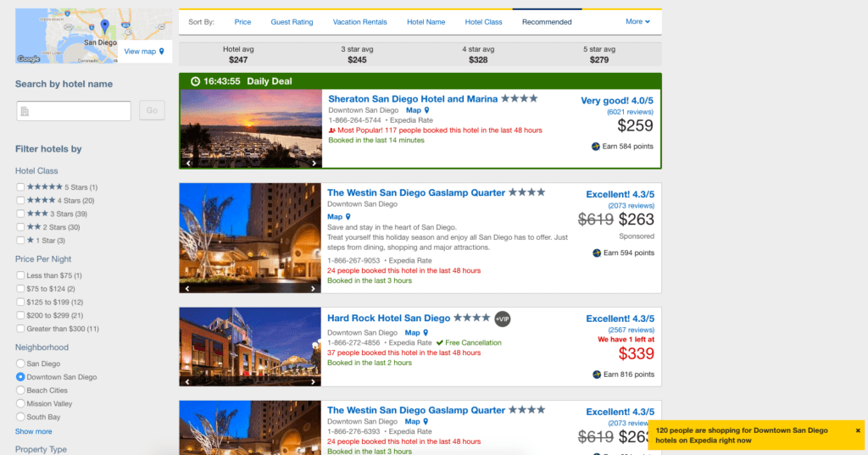Check the $200 to $299 price filter
Screen dimensions: 868x455
20,315
